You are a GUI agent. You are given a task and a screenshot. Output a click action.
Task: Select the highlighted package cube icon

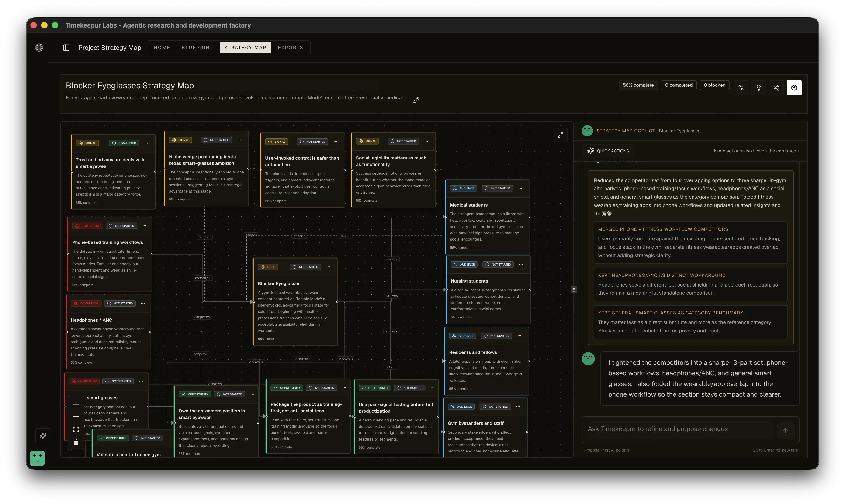click(794, 87)
